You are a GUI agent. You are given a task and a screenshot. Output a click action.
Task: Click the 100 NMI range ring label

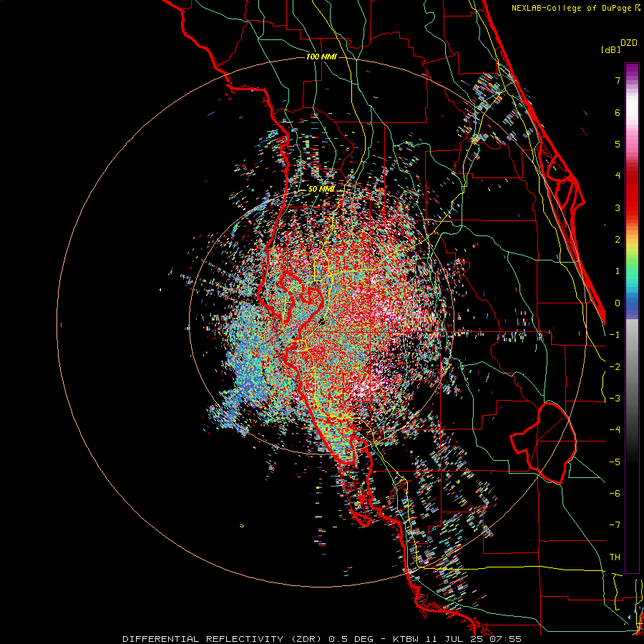[321, 57]
